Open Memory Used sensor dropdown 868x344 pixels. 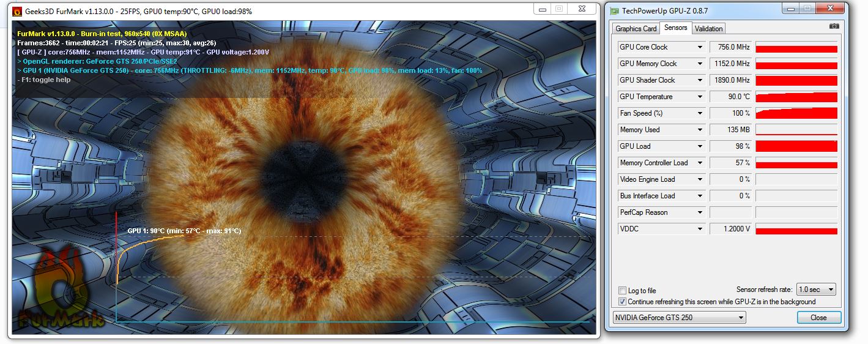pyautogui.click(x=700, y=130)
